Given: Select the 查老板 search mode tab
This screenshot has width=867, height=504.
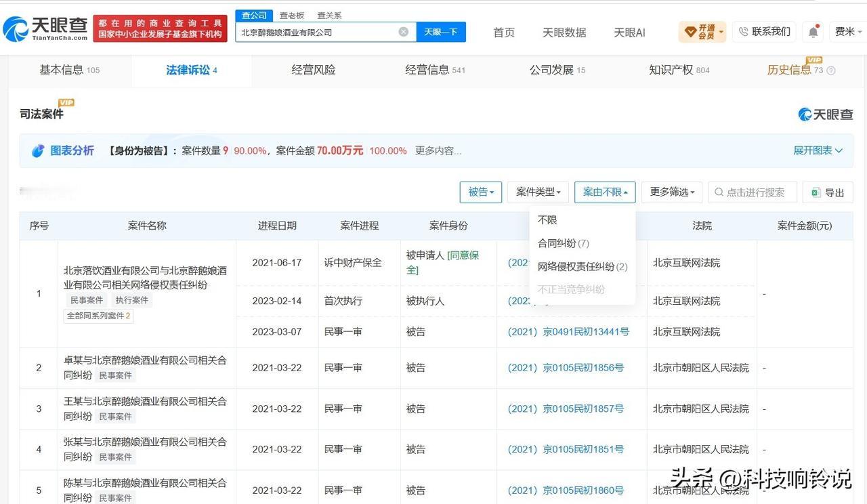Looking at the screenshot, I should point(292,15).
